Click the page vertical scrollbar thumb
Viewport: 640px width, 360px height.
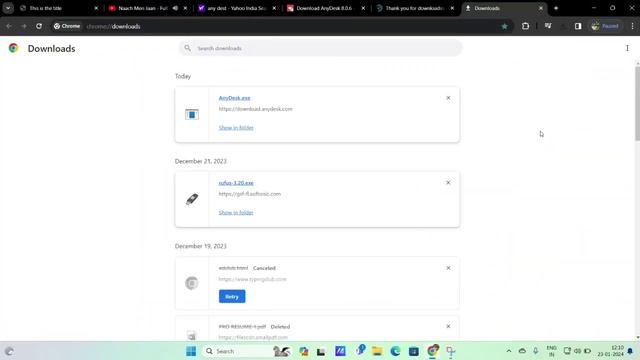[x=637, y=104]
